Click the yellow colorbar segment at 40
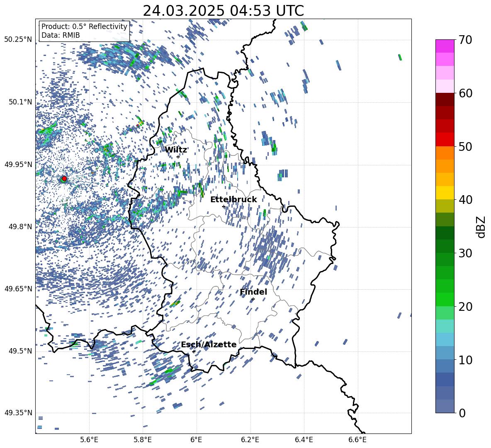The width and height of the screenshot is (491, 448). click(x=445, y=193)
